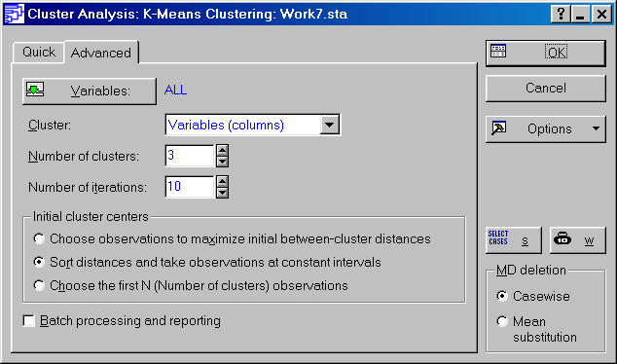Open the Cluster Variables (columns) dropdown
Viewport: 617px width, 364px height.
click(x=330, y=126)
